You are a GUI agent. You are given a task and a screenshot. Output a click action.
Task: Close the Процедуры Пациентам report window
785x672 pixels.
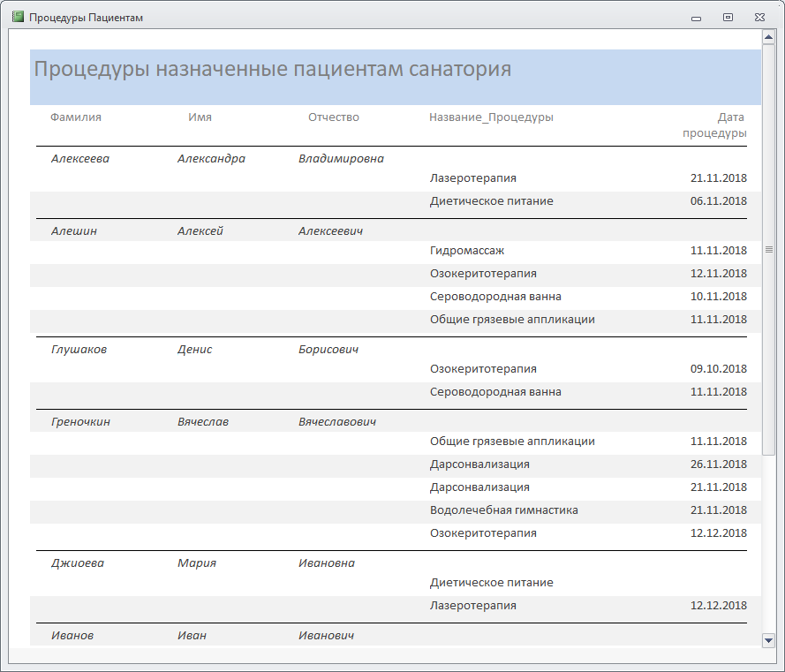tap(759, 18)
